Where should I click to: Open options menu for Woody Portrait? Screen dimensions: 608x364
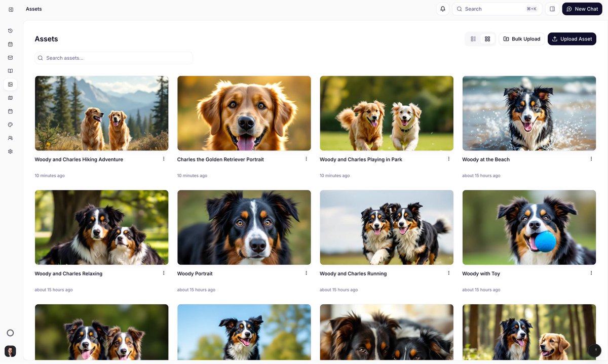pos(306,273)
